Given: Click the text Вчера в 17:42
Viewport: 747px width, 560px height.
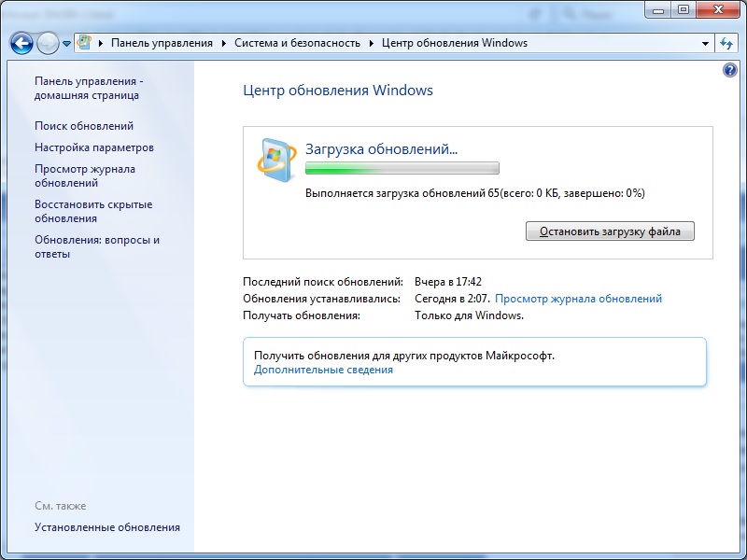Looking at the screenshot, I should tap(448, 282).
